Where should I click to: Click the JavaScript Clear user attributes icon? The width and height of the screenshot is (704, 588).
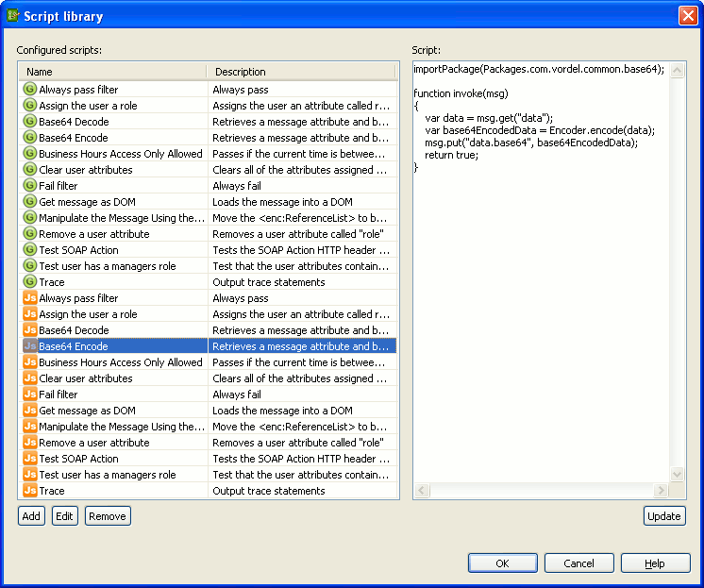click(x=29, y=378)
